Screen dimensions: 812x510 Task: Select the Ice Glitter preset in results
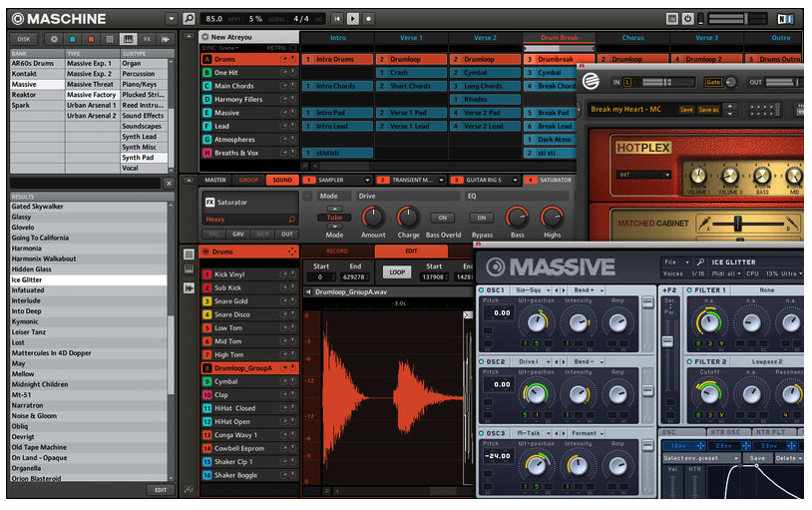pyautogui.click(x=90, y=279)
